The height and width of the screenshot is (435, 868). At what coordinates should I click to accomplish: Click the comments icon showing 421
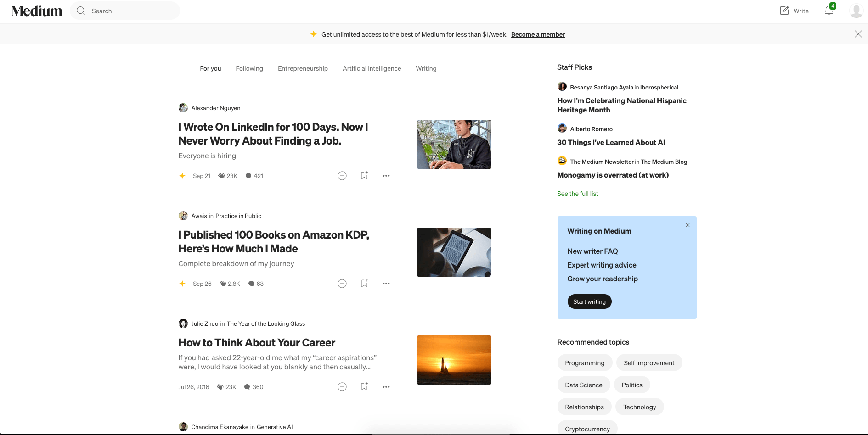(248, 176)
